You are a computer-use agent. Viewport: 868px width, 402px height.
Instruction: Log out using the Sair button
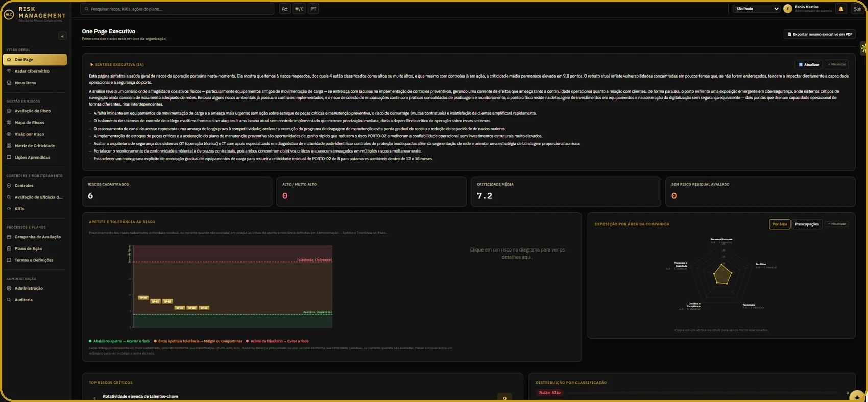pyautogui.click(x=857, y=9)
